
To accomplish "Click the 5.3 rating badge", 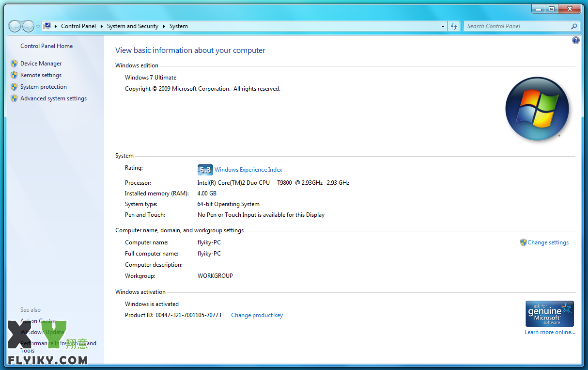I will coord(205,170).
